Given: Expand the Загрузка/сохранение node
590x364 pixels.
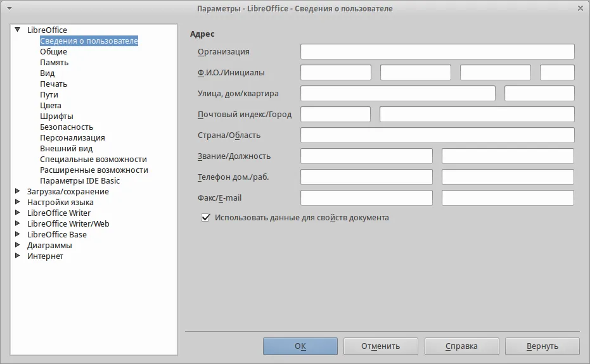Looking at the screenshot, I should (x=17, y=191).
